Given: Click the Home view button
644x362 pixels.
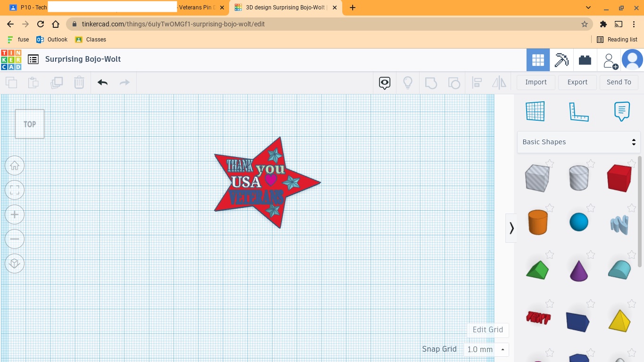Looking at the screenshot, I should [x=15, y=165].
